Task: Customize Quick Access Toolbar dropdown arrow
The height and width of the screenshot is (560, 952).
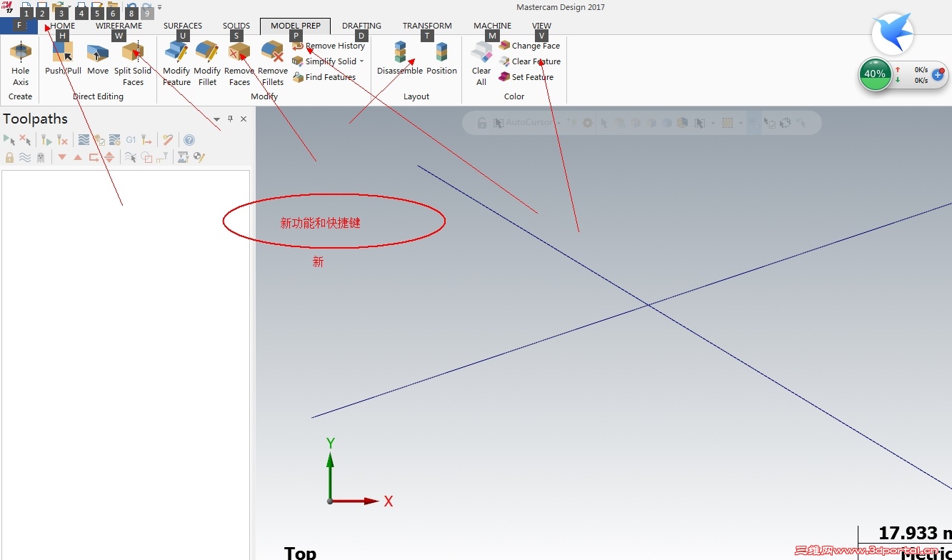Action: click(x=159, y=8)
